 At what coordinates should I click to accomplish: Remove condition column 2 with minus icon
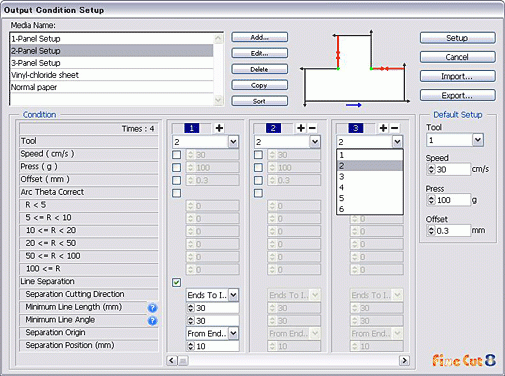(x=312, y=128)
